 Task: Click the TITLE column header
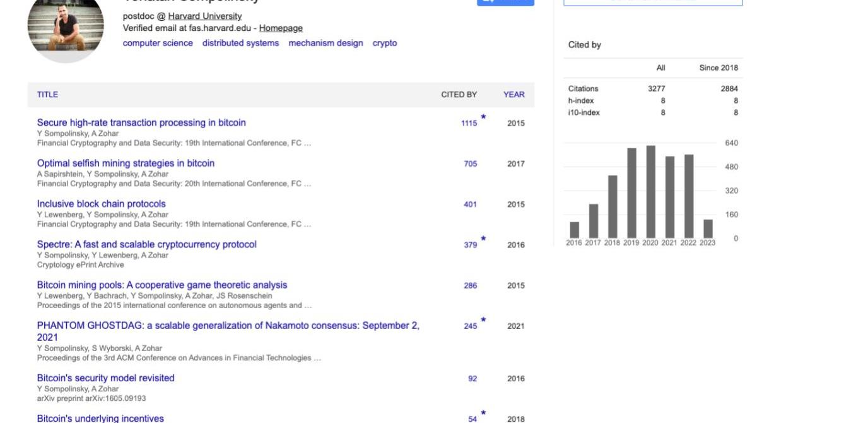47,95
